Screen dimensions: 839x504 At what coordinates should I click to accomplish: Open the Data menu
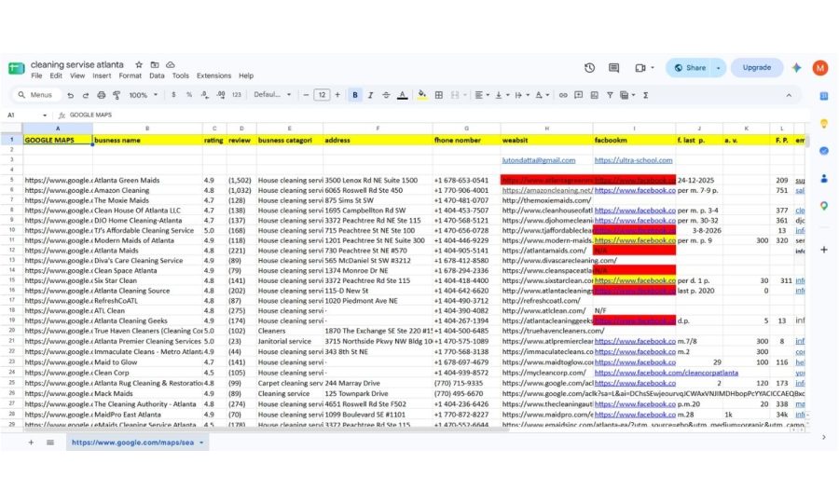pyautogui.click(x=157, y=75)
